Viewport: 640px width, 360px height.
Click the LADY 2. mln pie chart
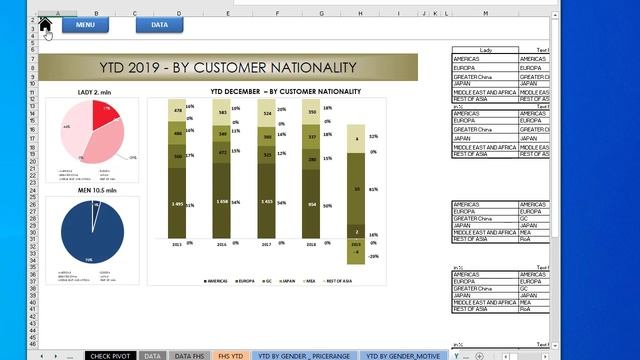(92, 132)
